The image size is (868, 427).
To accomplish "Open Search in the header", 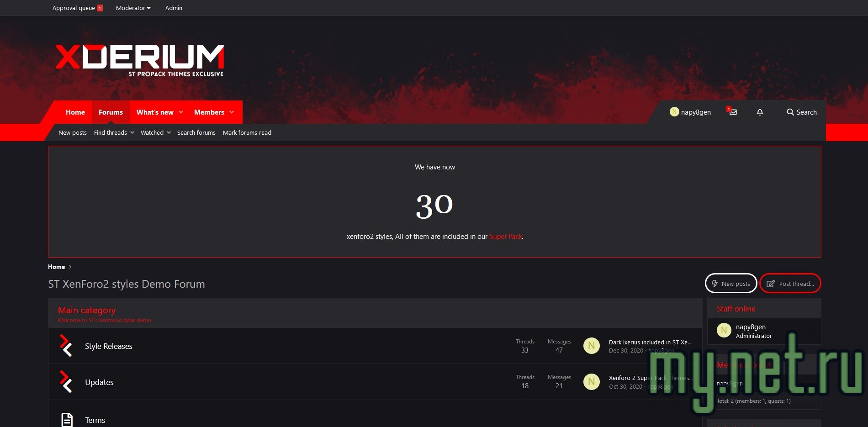I will point(801,112).
